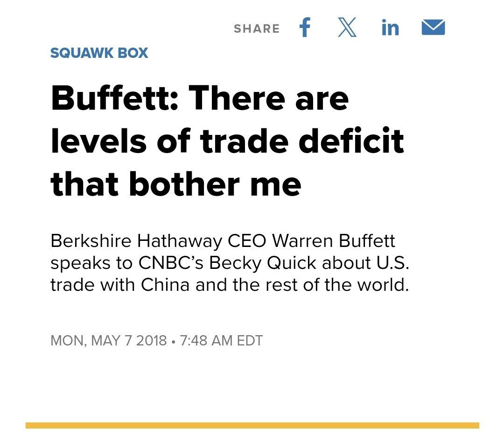Share the article on X
Image resolution: width=504 pixels, height=436 pixels.
click(x=347, y=28)
